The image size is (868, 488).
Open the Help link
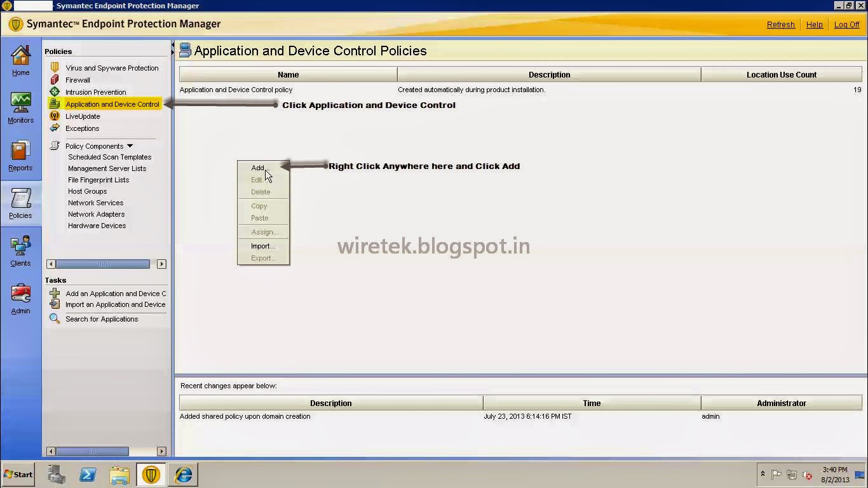[814, 25]
